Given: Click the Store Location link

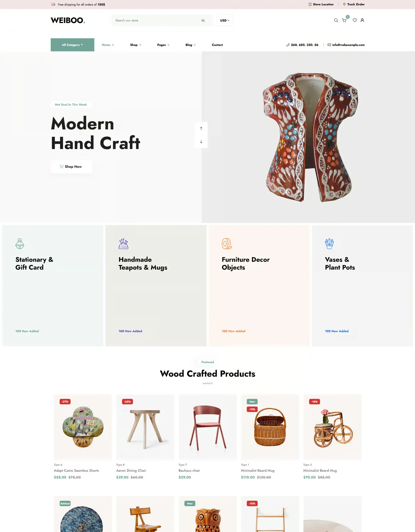Looking at the screenshot, I should [x=321, y=4].
